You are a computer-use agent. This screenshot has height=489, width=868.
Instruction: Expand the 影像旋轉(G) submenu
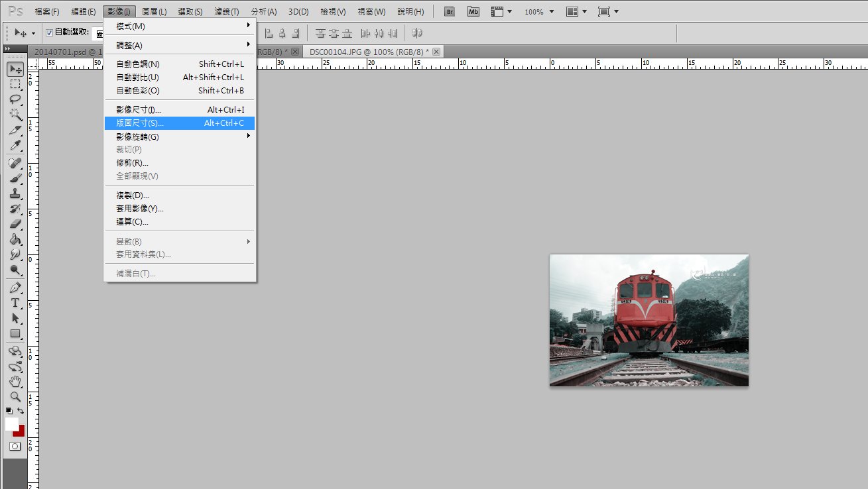pyautogui.click(x=179, y=136)
